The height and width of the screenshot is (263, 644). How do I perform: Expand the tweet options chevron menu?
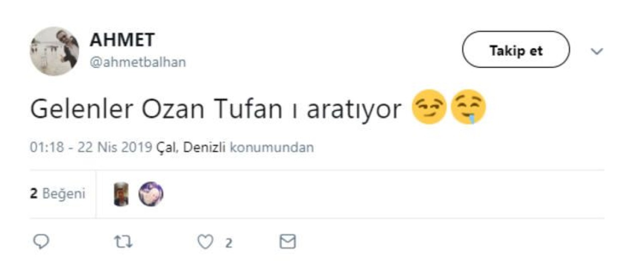pos(597,51)
